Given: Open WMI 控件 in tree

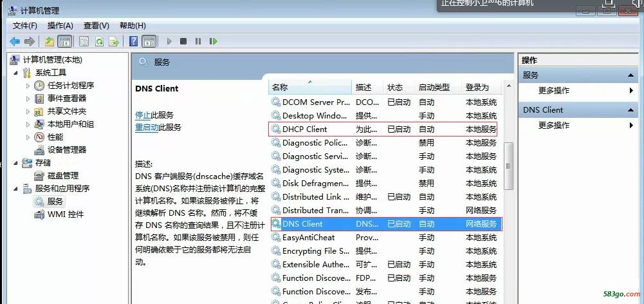Looking at the screenshot, I should point(66,214).
